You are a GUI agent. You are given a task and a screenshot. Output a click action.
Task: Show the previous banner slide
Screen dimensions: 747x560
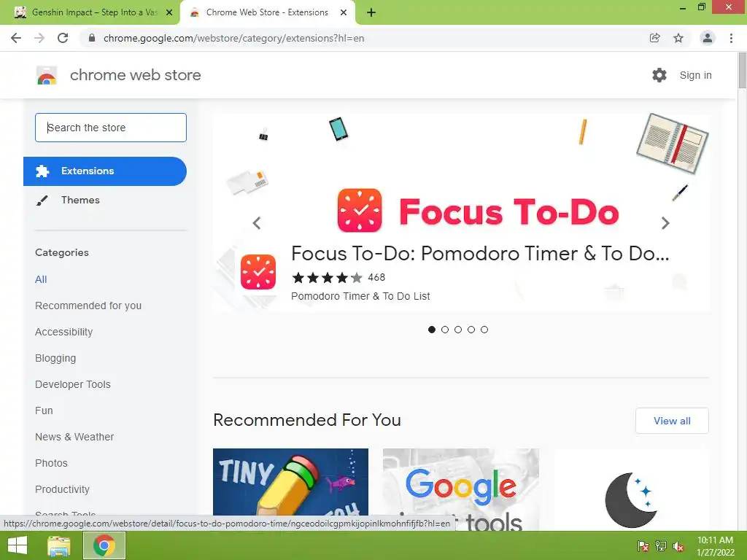point(257,223)
